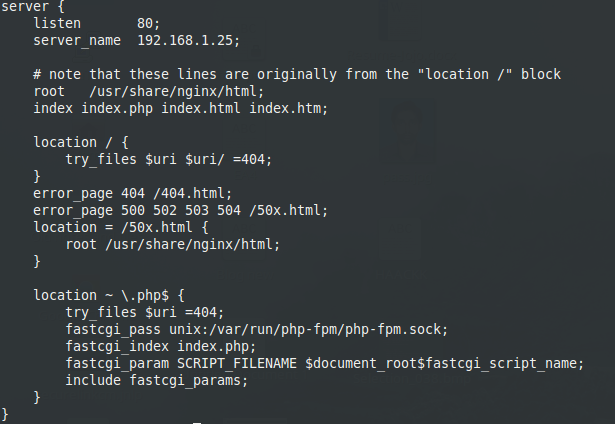Click the "location ~ \.php$ {" line

point(109,295)
